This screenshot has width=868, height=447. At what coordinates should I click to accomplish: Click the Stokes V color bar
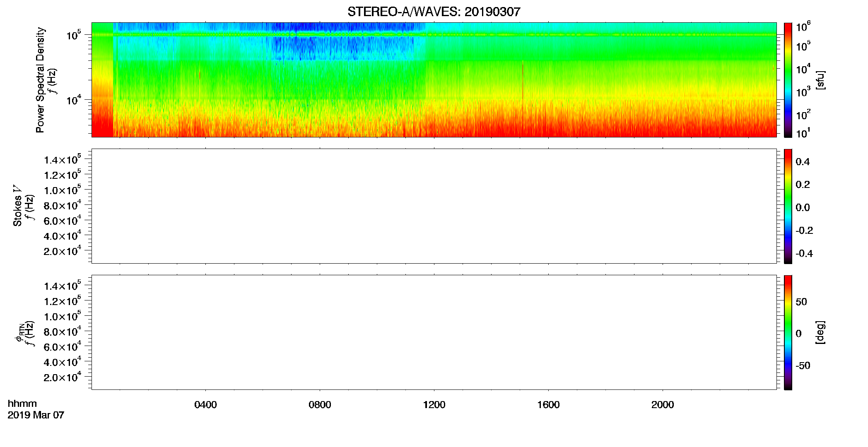point(788,206)
